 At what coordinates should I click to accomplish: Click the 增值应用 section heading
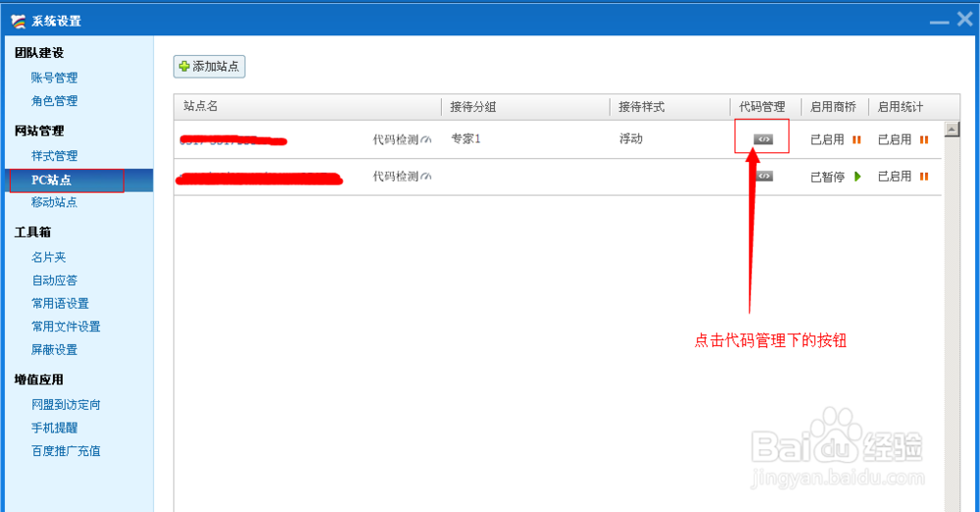click(x=39, y=380)
